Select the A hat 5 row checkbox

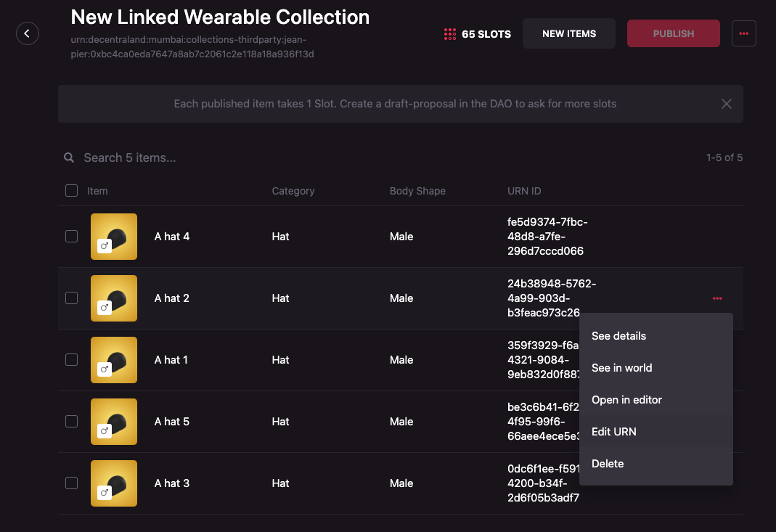71,422
